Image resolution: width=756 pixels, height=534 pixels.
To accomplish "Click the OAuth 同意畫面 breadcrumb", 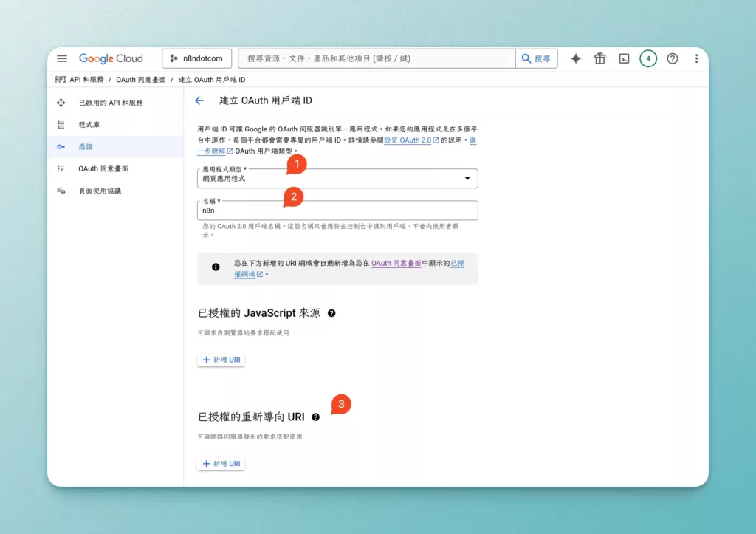I will coord(141,80).
